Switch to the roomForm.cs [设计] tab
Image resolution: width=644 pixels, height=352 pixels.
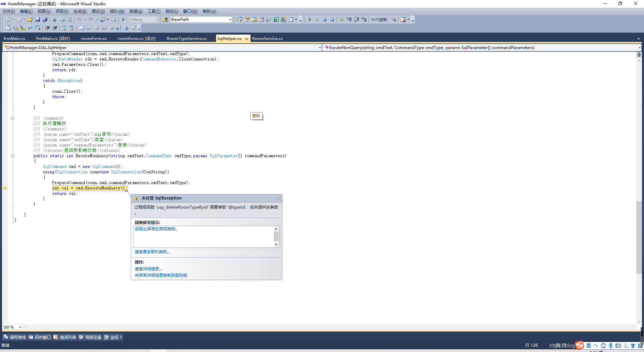(x=137, y=39)
